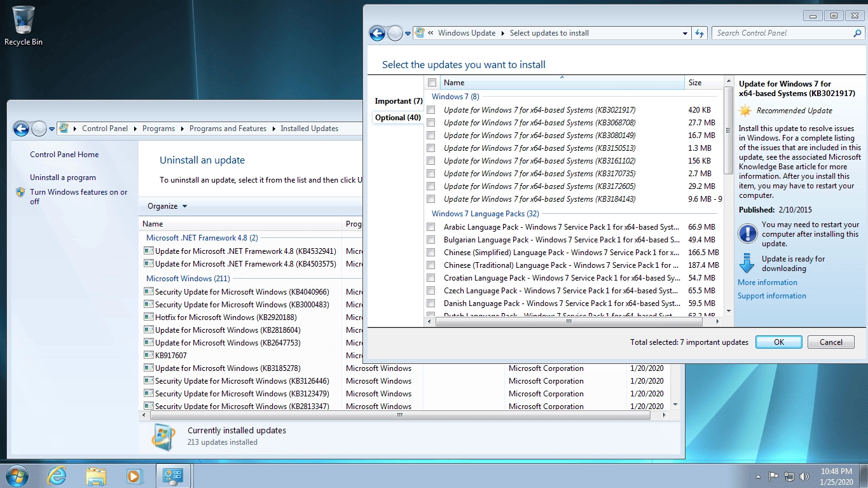This screenshot has width=868, height=488.
Task: Click the network tray icon
Action: pos(789,476)
